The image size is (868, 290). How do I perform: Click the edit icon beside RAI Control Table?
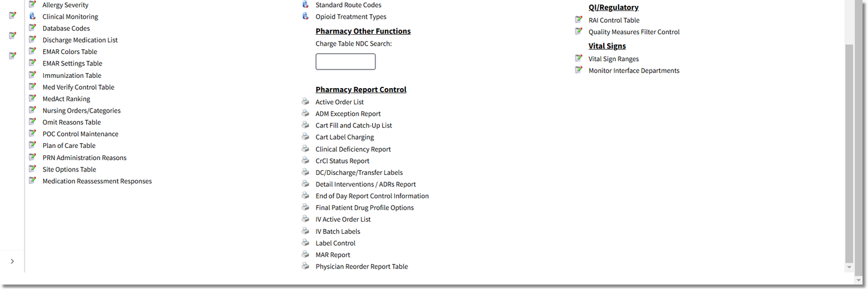coord(578,20)
